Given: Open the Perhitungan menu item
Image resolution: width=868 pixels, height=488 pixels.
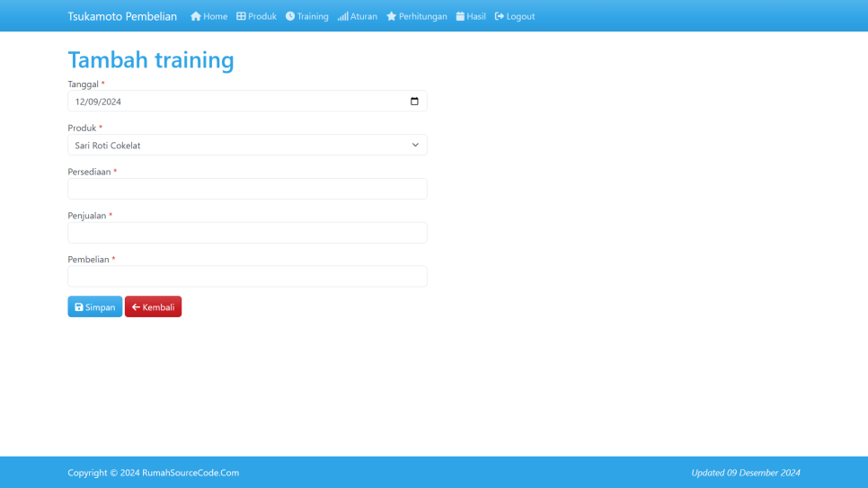Looking at the screenshot, I should (422, 16).
